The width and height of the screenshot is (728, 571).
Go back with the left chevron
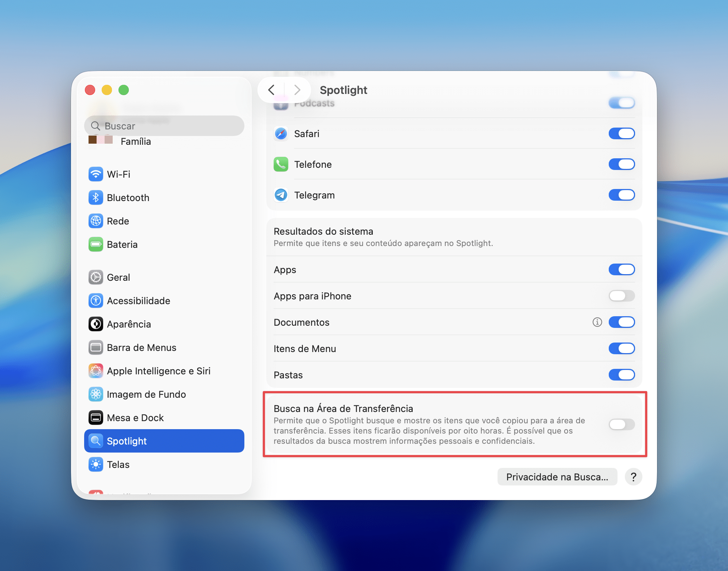271,90
